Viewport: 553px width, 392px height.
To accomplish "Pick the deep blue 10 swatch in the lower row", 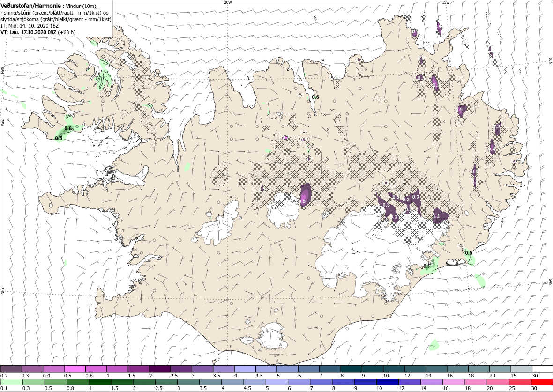I will [x=387, y=382].
